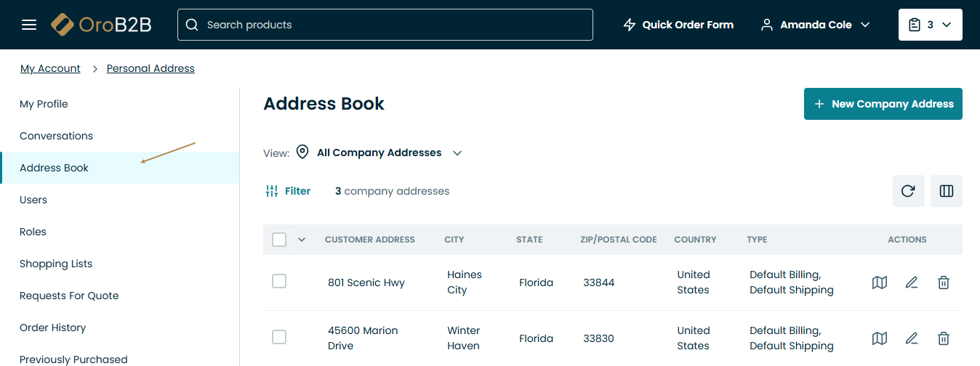The image size is (980, 366).
Task: Delete the 801 Scenic Hwy address
Action: (x=943, y=282)
